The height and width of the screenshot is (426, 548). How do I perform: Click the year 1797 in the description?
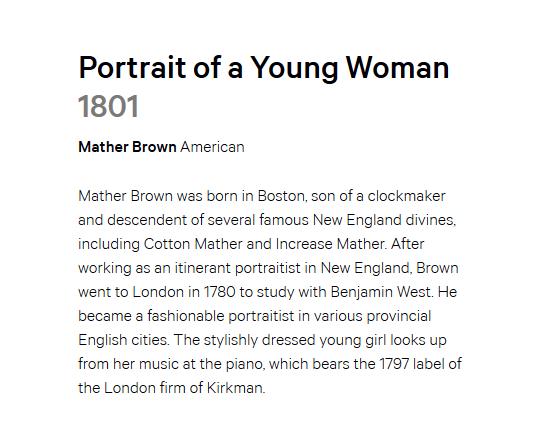pos(394,364)
